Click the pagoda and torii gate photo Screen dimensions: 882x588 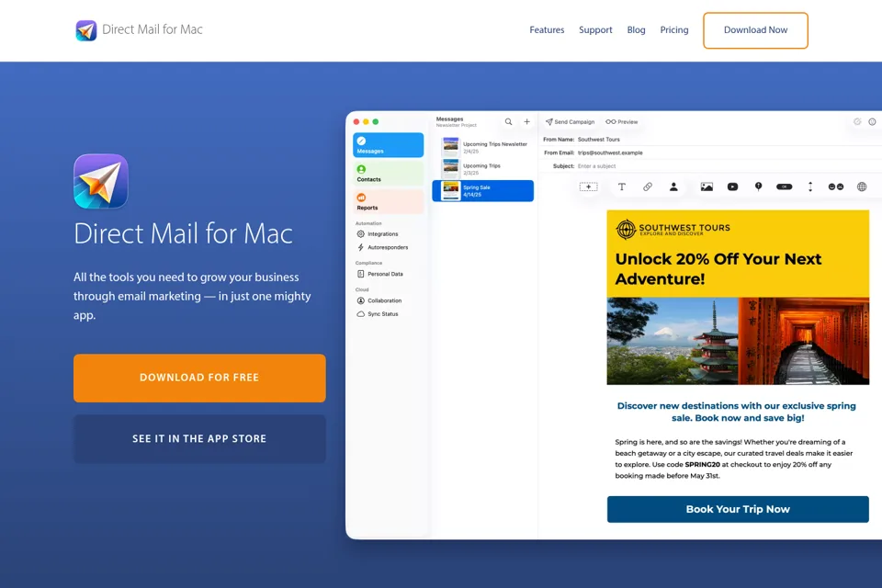point(738,341)
